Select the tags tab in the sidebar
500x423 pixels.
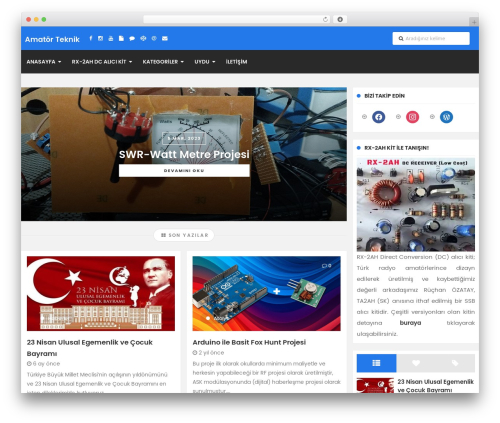click(x=455, y=363)
